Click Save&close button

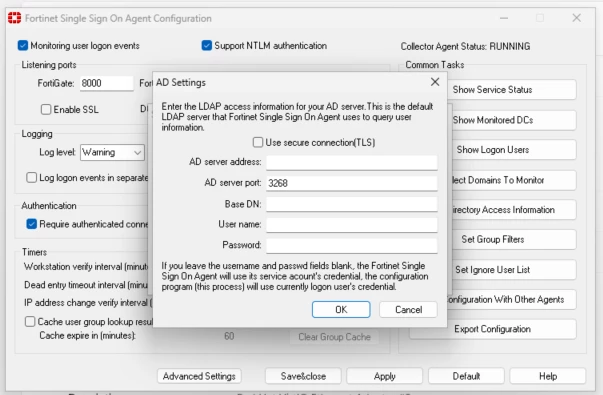303,376
